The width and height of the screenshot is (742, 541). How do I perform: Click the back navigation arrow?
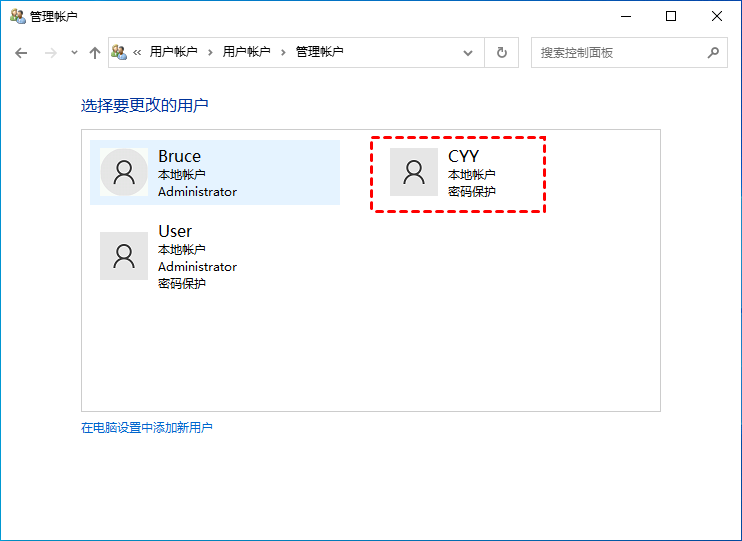pyautogui.click(x=21, y=53)
